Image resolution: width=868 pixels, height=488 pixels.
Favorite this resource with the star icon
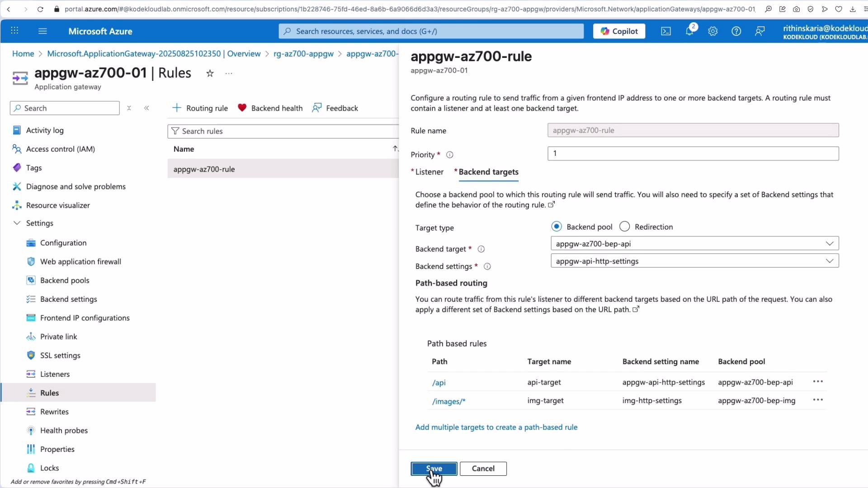click(210, 73)
